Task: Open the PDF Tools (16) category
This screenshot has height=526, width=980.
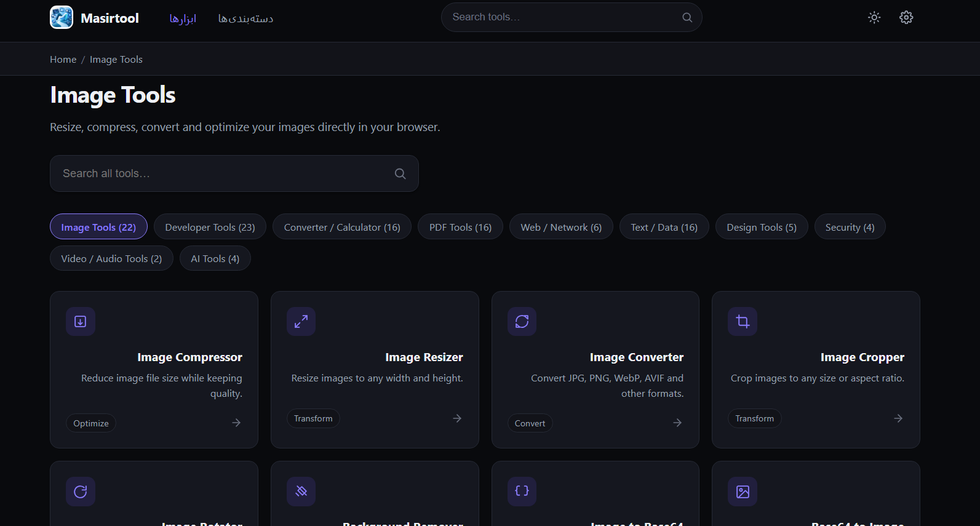Action: point(460,227)
